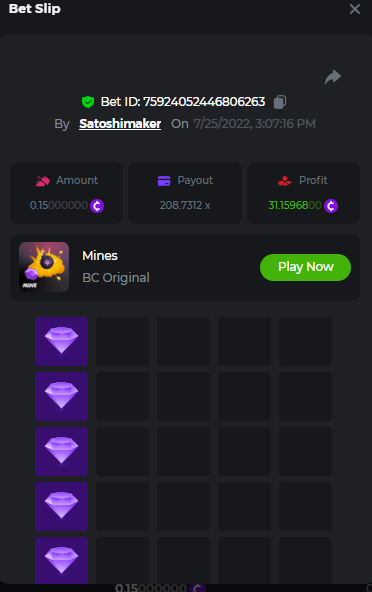The width and height of the screenshot is (372, 592).
Task: Close the Bet Slip panel
Action: tap(355, 9)
